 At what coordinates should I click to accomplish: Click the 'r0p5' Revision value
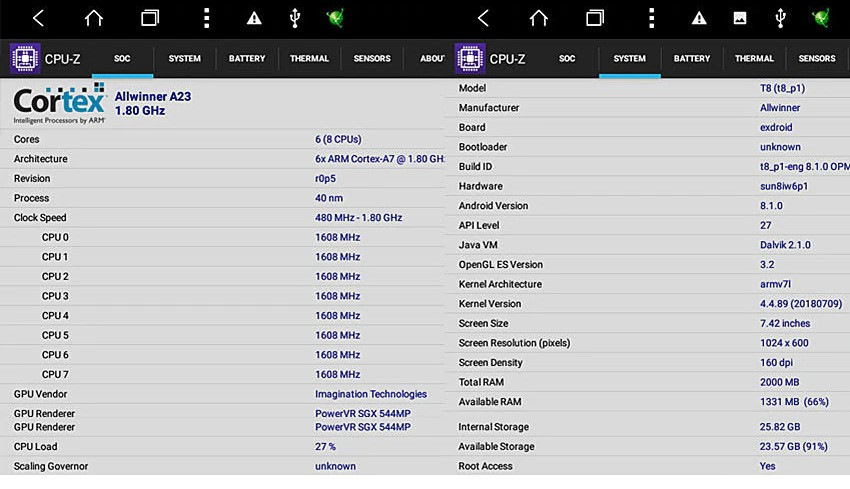coord(325,179)
